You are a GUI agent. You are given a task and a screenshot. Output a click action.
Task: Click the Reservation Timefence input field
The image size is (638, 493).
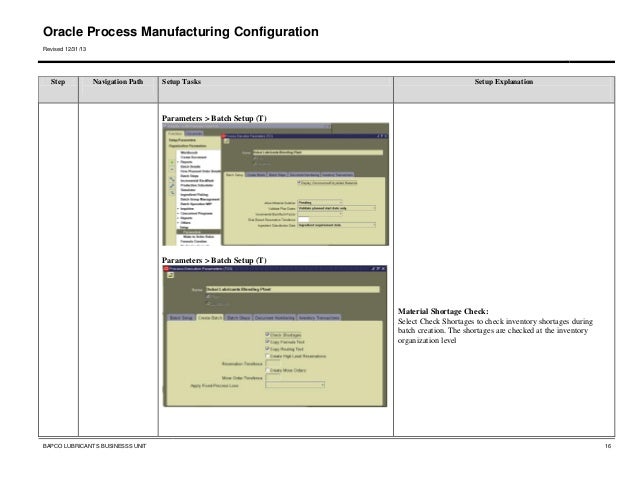(273, 363)
